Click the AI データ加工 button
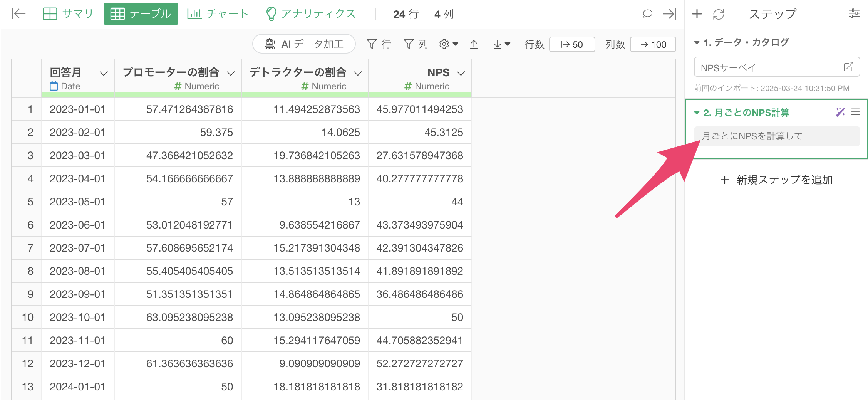 pos(304,44)
